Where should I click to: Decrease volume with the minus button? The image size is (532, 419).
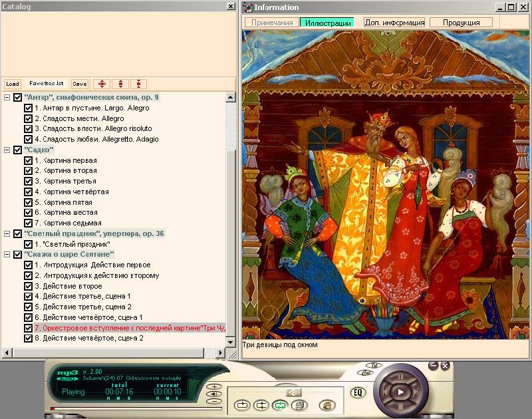[x=214, y=401]
